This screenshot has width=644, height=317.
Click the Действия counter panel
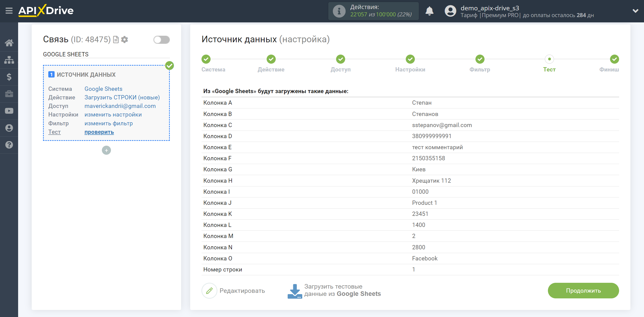tap(373, 11)
